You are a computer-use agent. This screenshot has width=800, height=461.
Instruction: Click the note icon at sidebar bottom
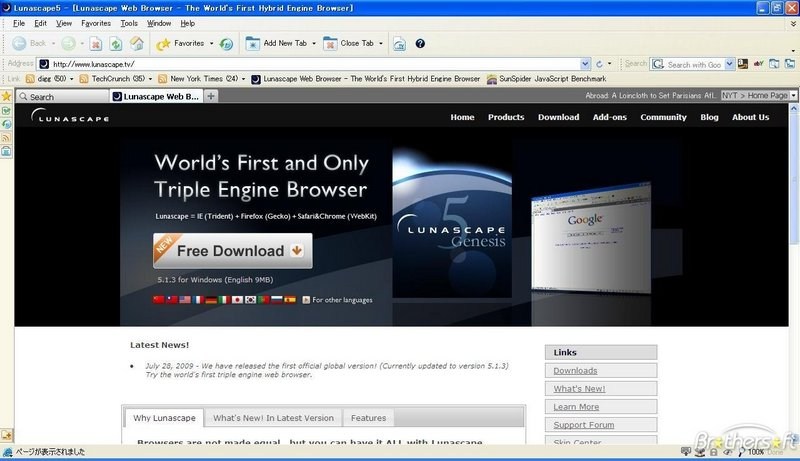click(6, 435)
